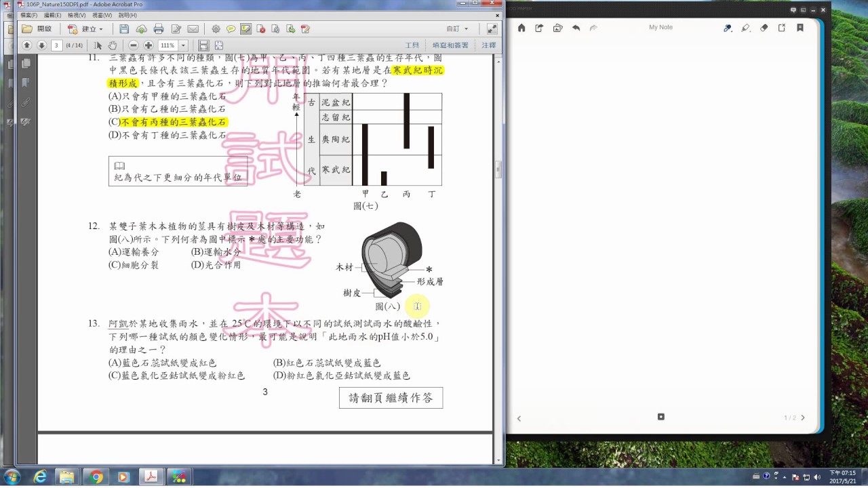Viewport: 868px width, 488px height.
Task: Click the email envelope icon
Action: (193, 29)
